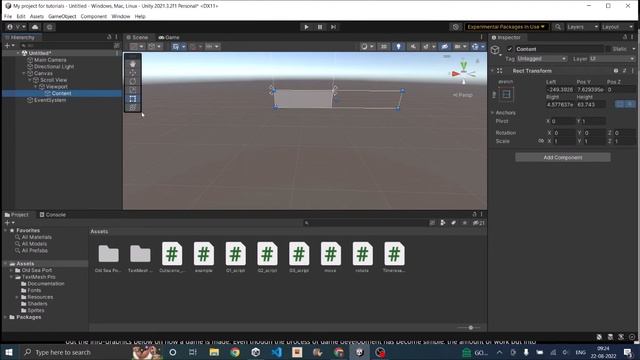Open Rect Transform preset settings icon
Screen dimensions: 640x360
(x=624, y=71)
